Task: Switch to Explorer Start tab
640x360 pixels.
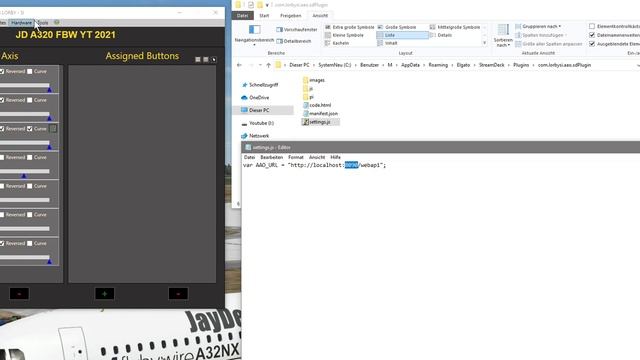Action: pos(264,16)
